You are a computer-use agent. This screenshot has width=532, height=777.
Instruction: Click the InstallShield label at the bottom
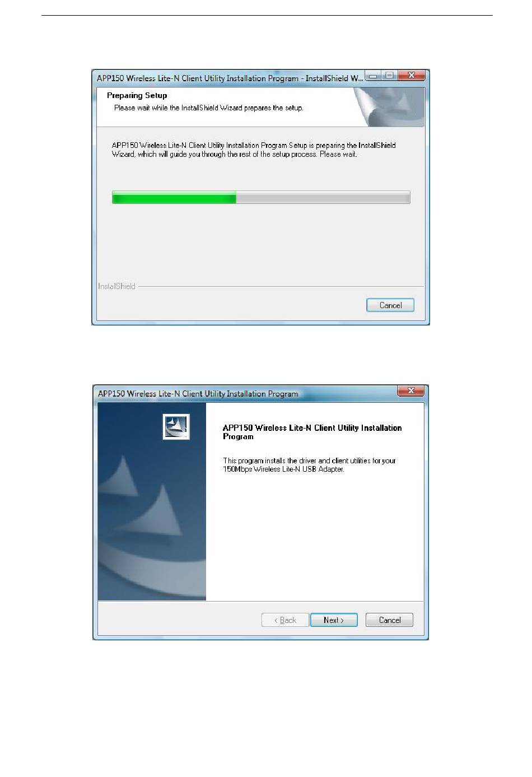(116, 286)
